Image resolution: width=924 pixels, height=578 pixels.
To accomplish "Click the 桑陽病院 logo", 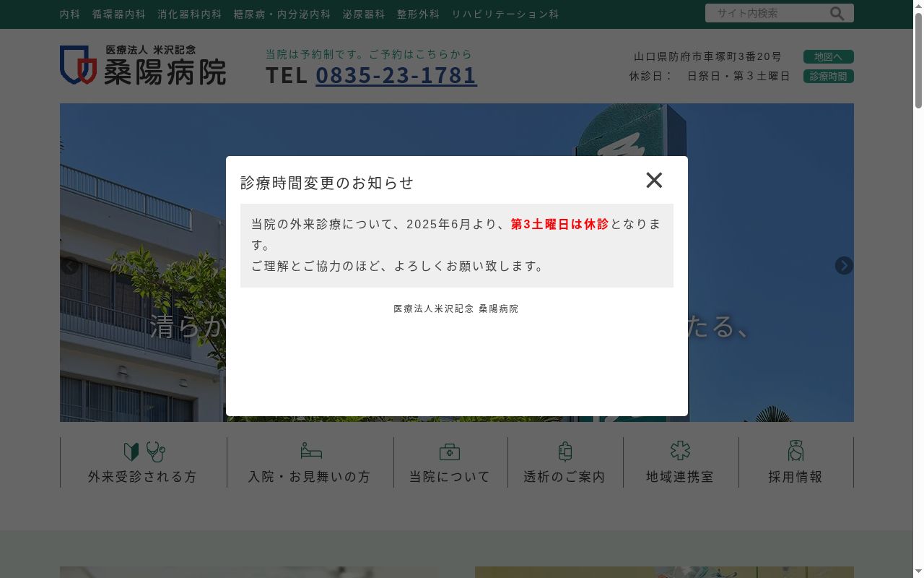I will 143,65.
